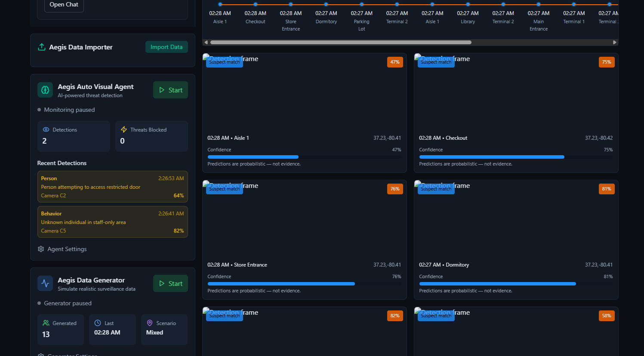Image resolution: width=644 pixels, height=356 pixels.
Task: Click the Dormitory card confidence bar
Action: coord(516,284)
